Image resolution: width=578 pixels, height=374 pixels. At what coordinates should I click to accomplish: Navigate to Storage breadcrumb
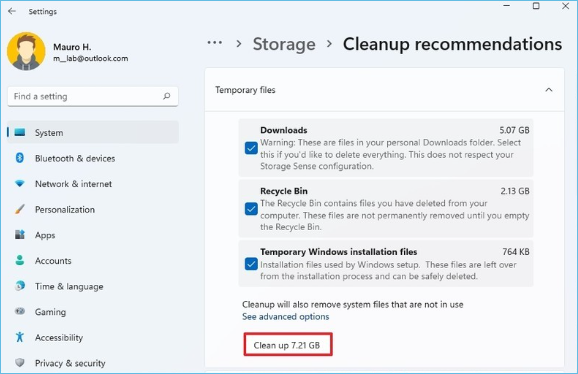coord(284,44)
